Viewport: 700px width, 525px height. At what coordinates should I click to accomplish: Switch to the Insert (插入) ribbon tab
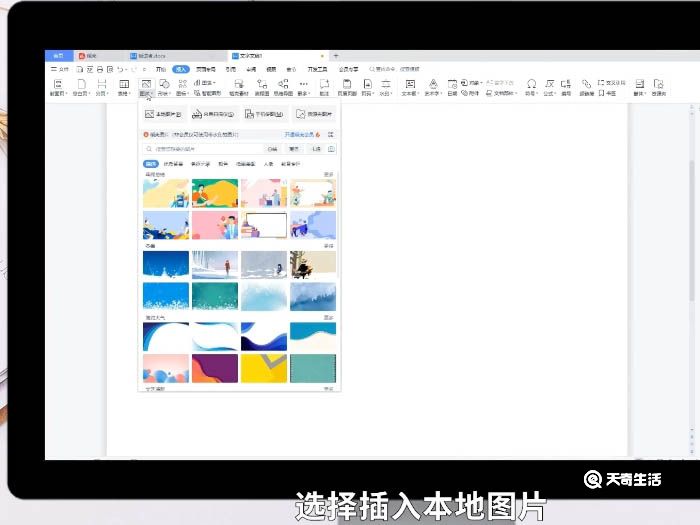(x=181, y=69)
